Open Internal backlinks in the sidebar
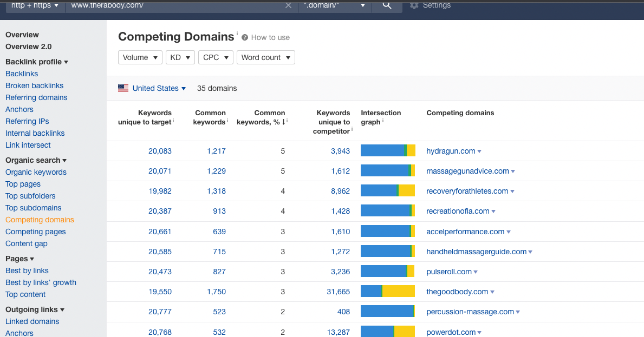This screenshot has height=337, width=644. (35, 133)
